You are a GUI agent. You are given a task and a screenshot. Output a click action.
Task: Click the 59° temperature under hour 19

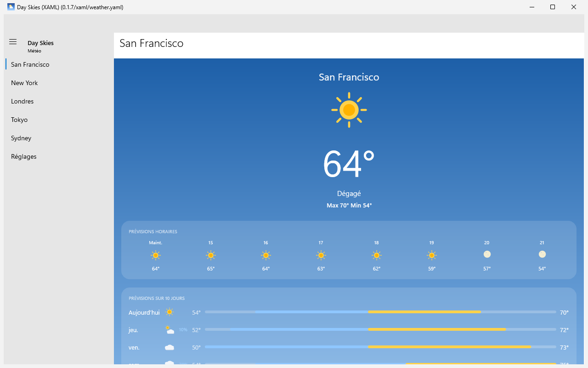[432, 269]
